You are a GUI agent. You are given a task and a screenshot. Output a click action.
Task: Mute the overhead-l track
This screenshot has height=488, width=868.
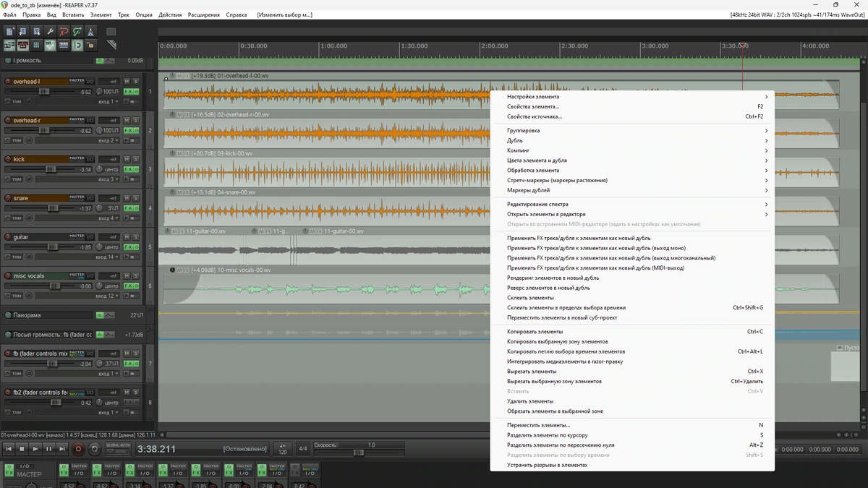(x=127, y=82)
